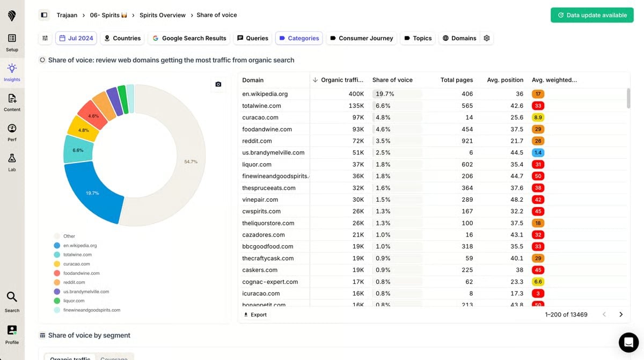Toggle reddit.com in chart legend

pyautogui.click(x=69, y=282)
